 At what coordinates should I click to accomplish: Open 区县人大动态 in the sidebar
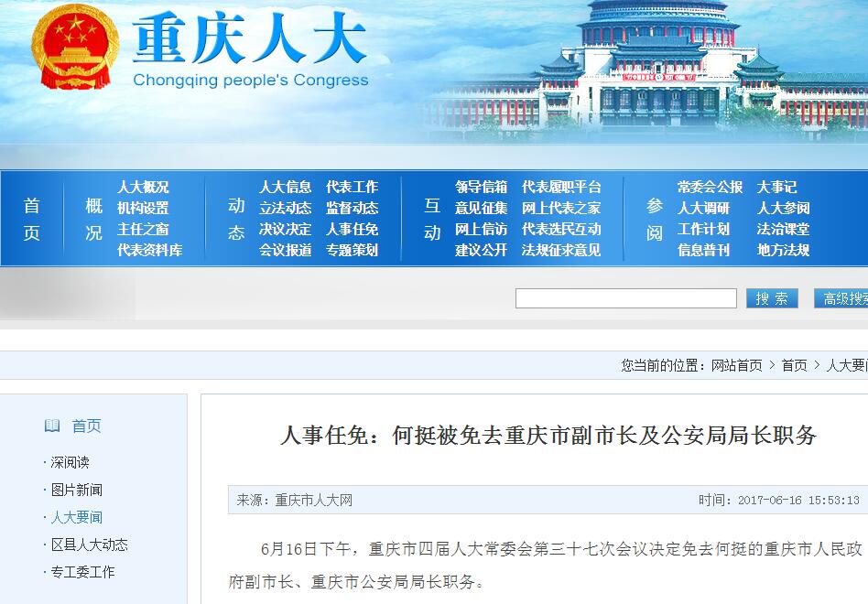tap(89, 545)
